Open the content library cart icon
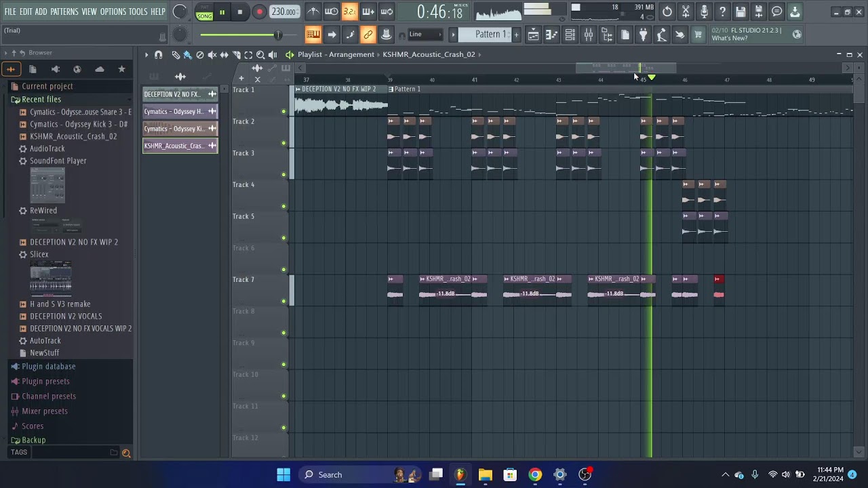Screen dimensions: 868x488 coord(698,35)
